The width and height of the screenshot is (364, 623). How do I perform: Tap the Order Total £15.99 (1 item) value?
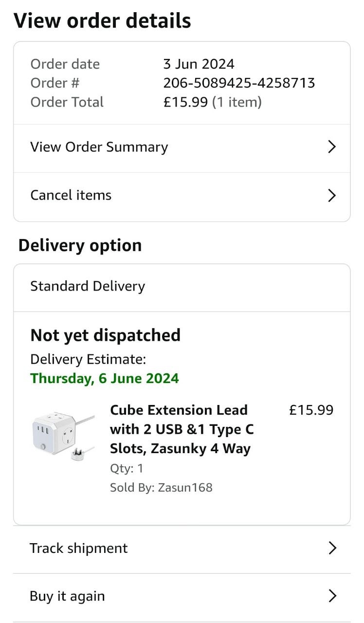point(212,102)
